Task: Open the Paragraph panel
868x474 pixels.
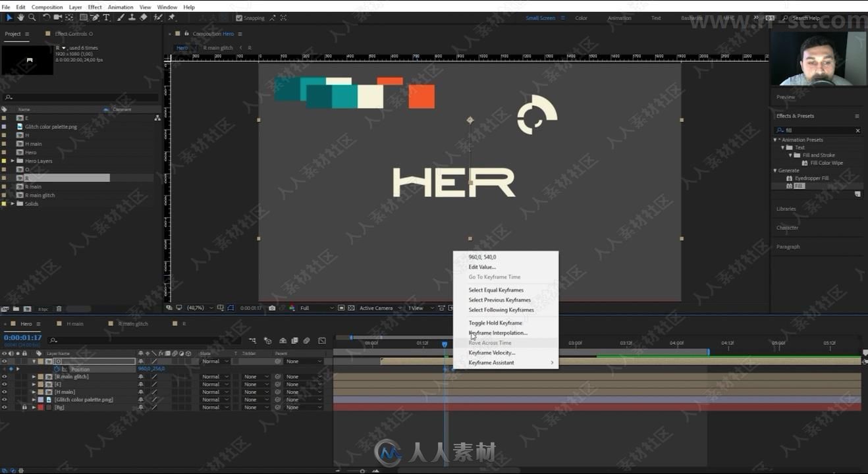Action: point(788,247)
